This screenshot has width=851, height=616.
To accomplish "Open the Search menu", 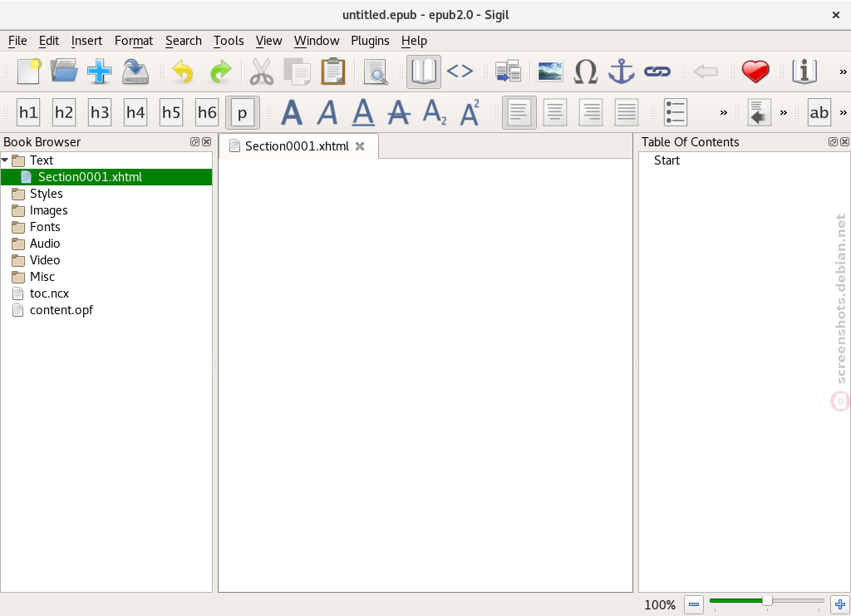I will (x=184, y=41).
